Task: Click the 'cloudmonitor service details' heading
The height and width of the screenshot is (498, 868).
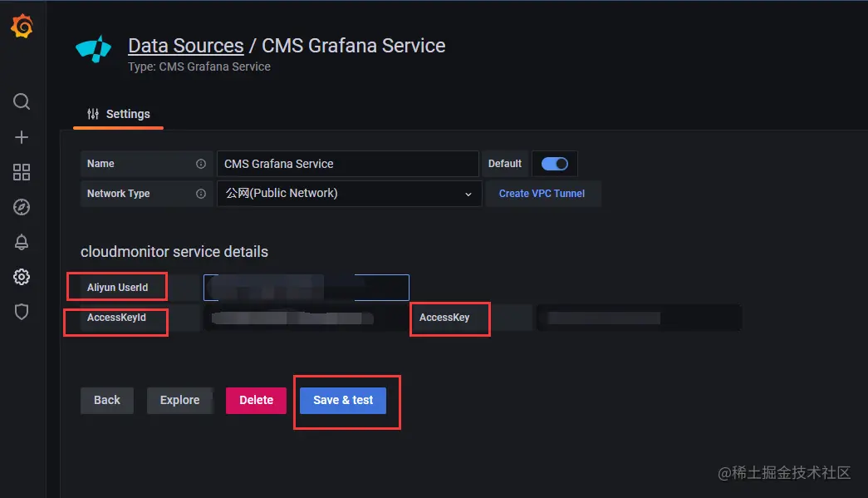Action: click(174, 251)
